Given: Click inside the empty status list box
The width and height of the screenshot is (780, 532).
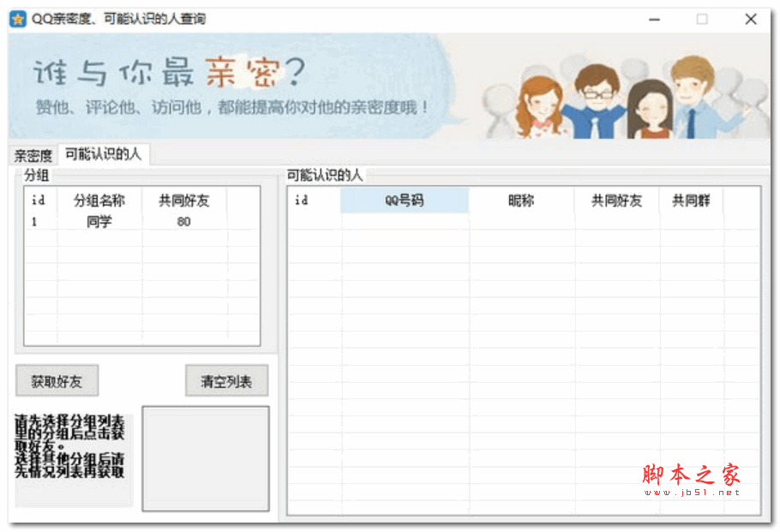Looking at the screenshot, I should pyautogui.click(x=206, y=458).
